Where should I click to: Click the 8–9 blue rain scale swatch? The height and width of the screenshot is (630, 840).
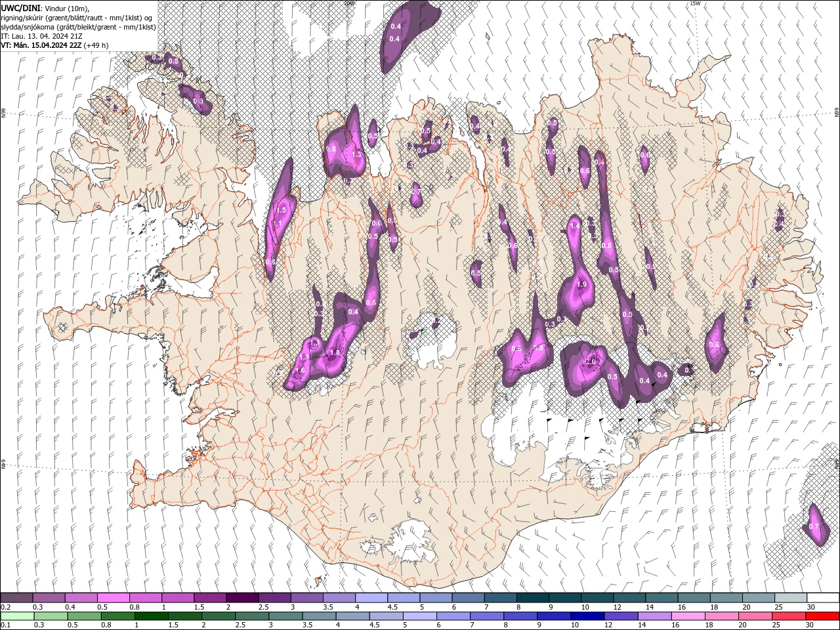521,616
